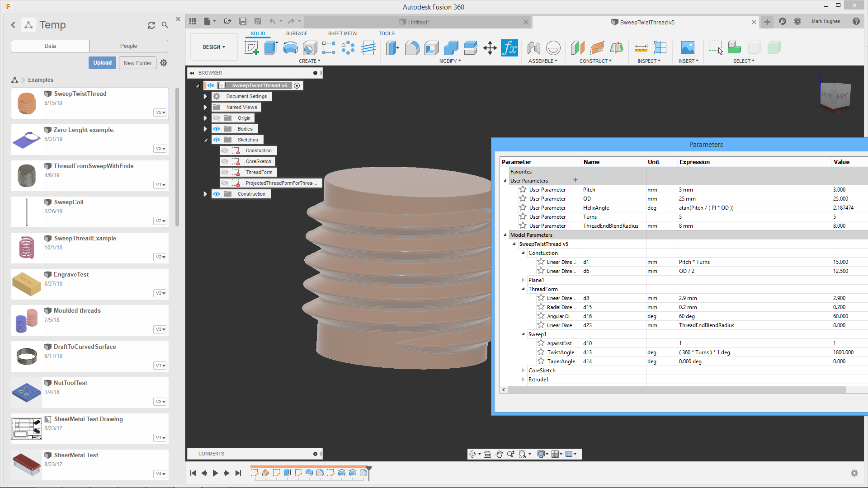Select the Data tab

click(x=50, y=46)
